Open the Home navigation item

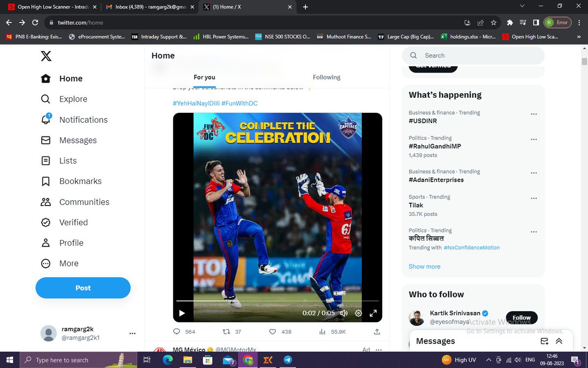coord(62,79)
